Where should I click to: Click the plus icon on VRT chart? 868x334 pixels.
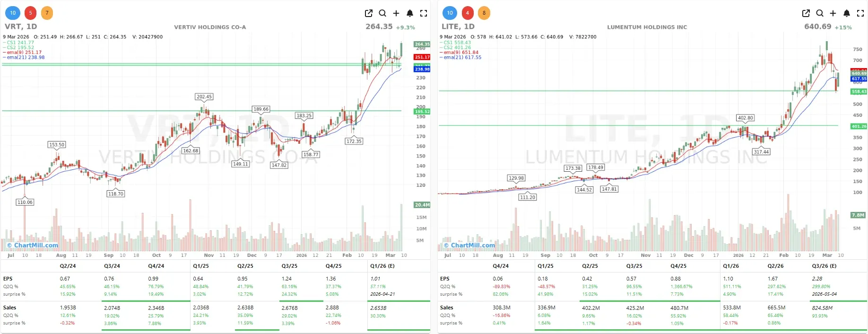[396, 13]
